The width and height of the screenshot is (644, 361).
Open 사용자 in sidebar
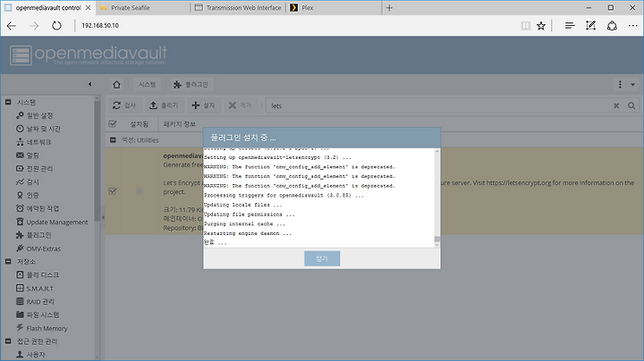click(x=30, y=355)
